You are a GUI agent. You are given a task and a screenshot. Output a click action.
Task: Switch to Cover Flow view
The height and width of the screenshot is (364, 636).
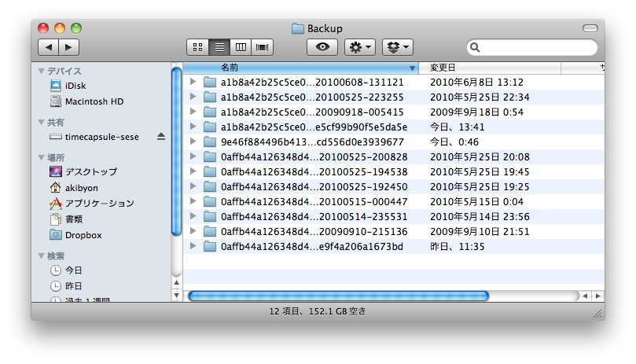(262, 47)
